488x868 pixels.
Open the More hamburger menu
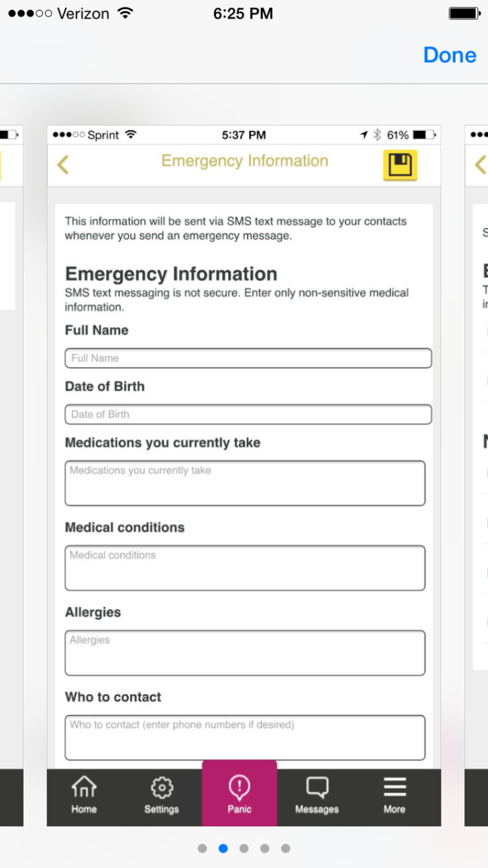pos(395,795)
